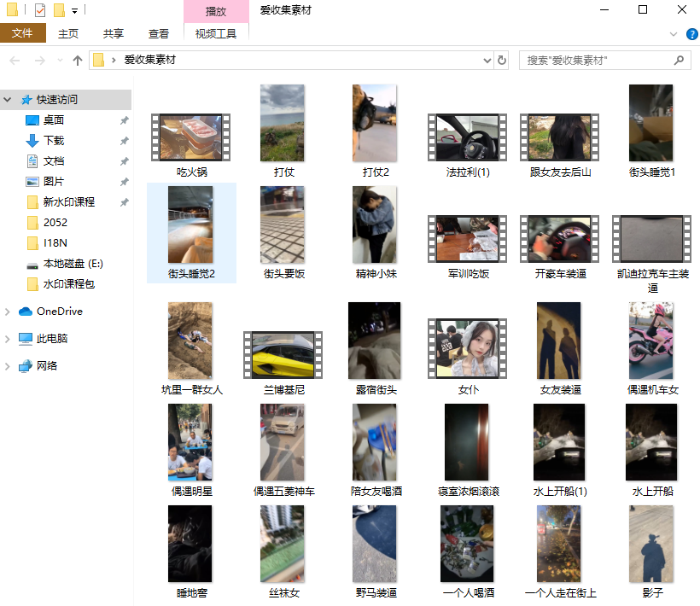The width and height of the screenshot is (700, 606).
Task: Click the search magnifier icon
Action: click(x=680, y=61)
